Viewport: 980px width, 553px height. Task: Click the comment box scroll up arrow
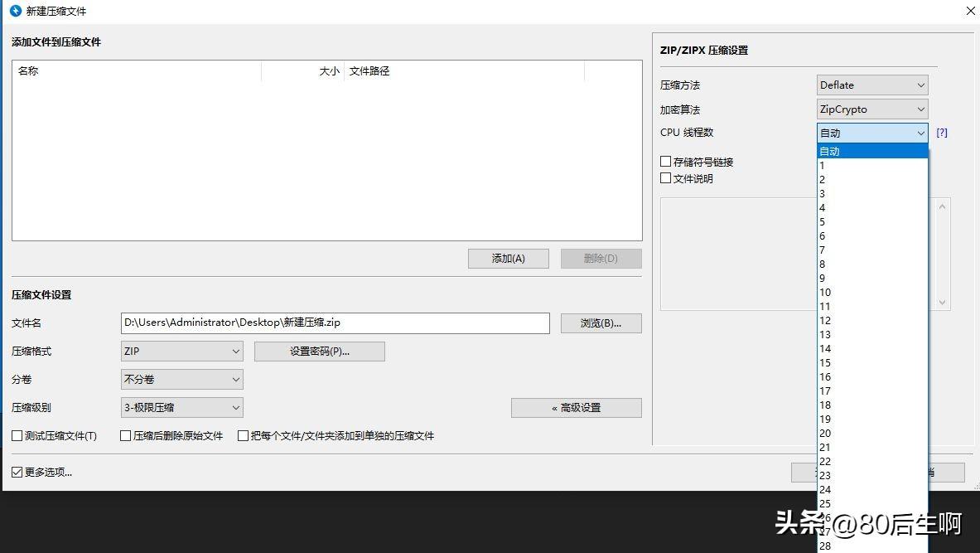click(x=943, y=206)
